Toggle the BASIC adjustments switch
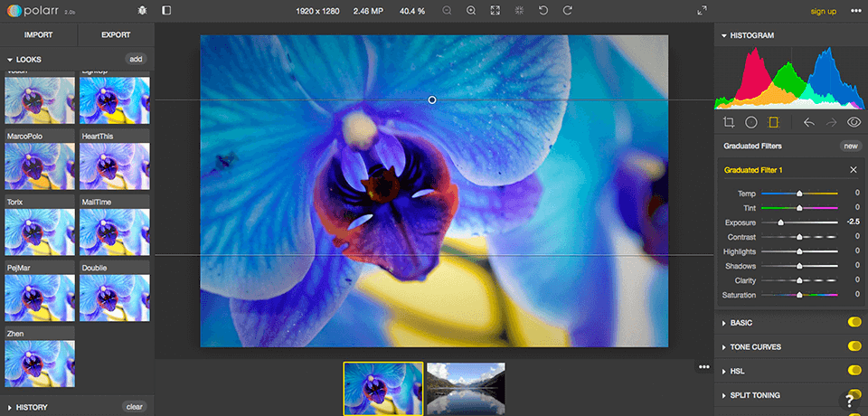 (853, 323)
